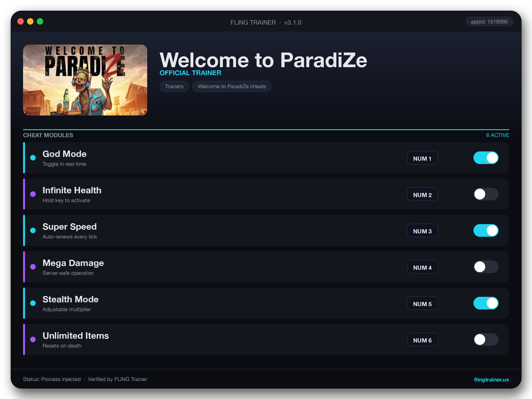Turn off the God Mode switch
Screen dimensions: 532x399
coord(486,158)
